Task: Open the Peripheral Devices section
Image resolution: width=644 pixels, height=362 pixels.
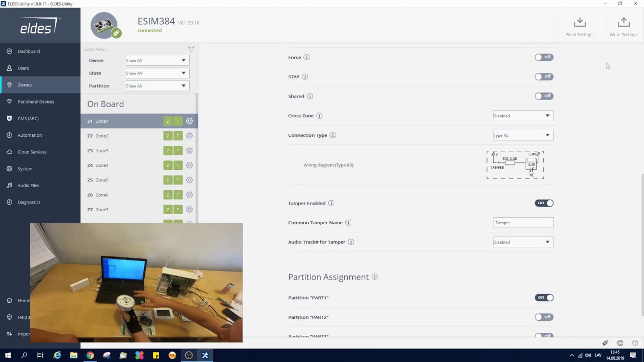Action: click(40, 102)
